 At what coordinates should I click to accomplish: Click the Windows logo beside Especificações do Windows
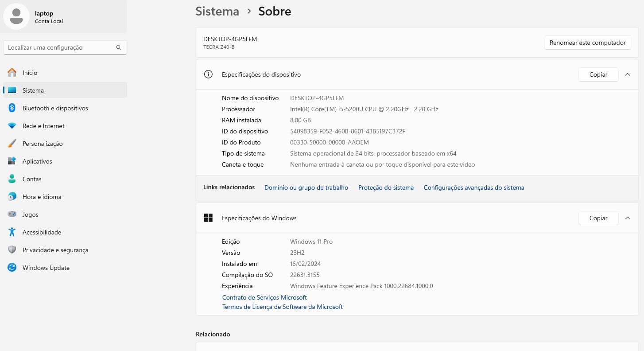(x=208, y=218)
